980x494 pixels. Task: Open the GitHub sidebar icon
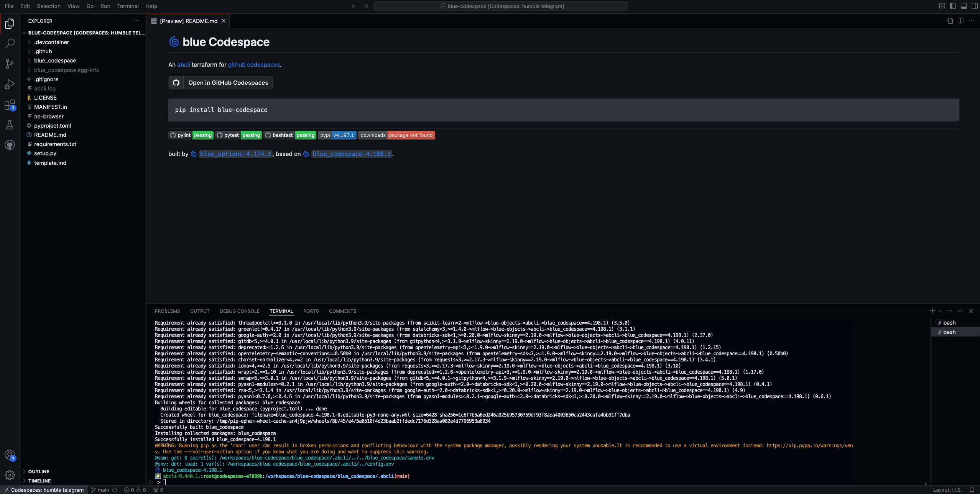tap(10, 145)
